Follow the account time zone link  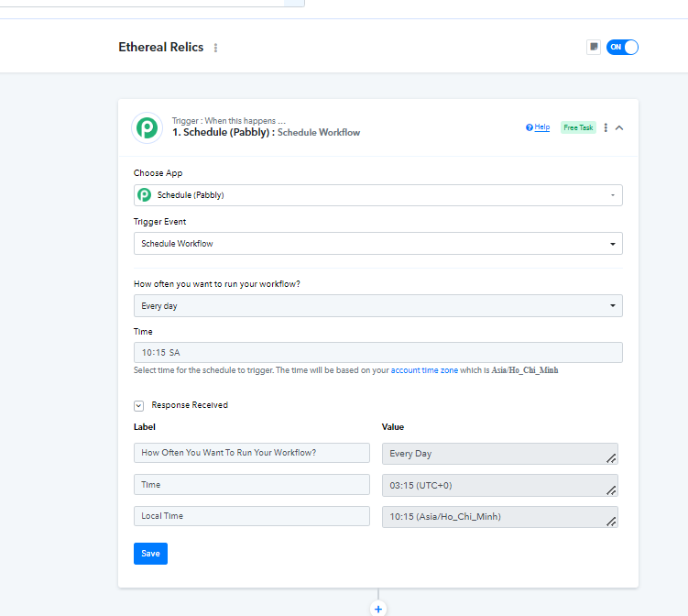424,370
